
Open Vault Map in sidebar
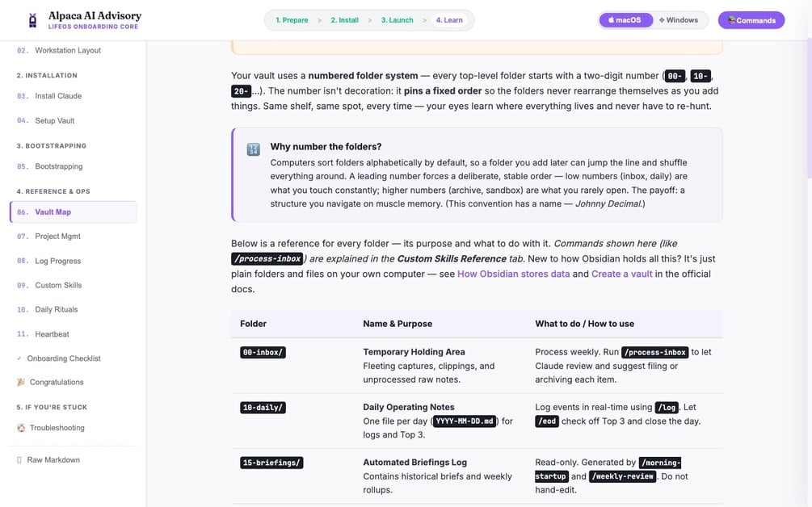(x=73, y=212)
